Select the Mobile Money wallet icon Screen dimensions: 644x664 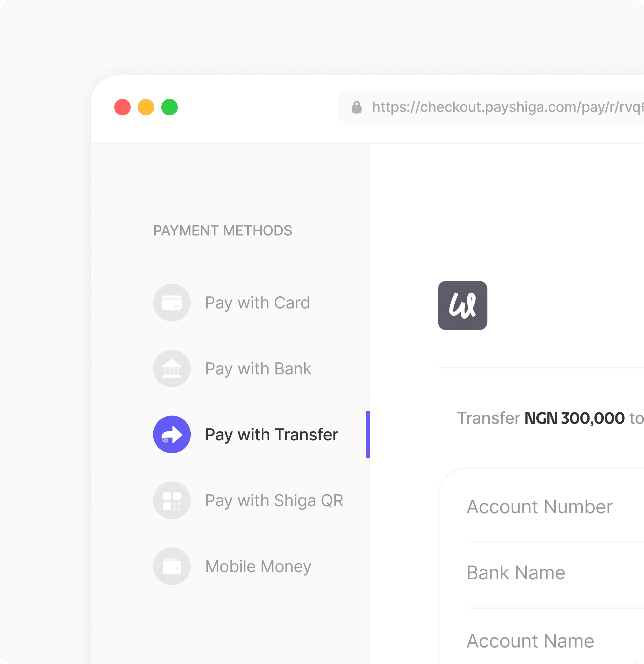click(172, 566)
